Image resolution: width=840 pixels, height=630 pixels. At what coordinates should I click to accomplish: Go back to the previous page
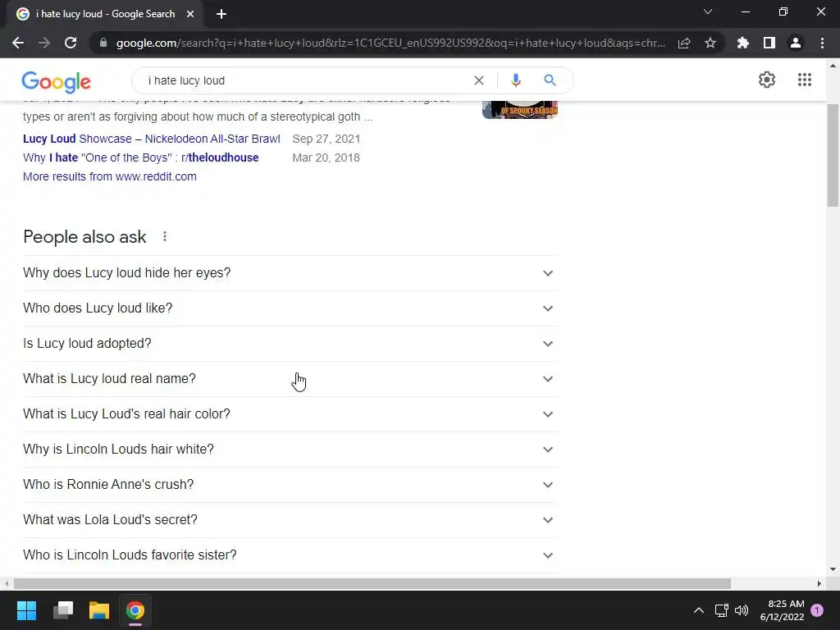[18, 43]
